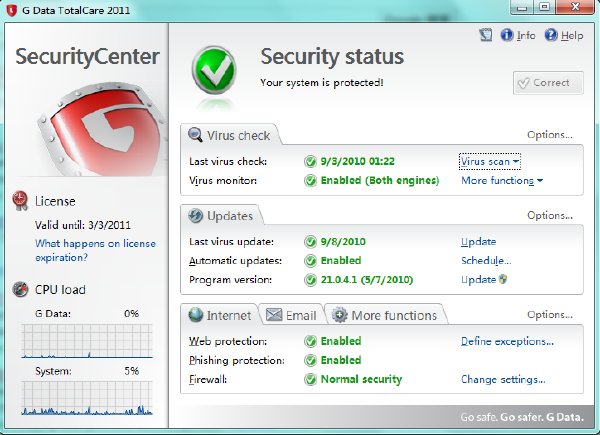
Task: Click the G Data title bar shield icon
Action: 11,10
